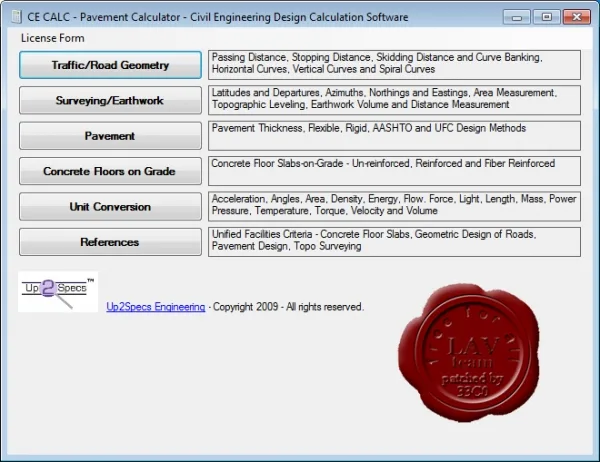This screenshot has width=600, height=462.
Task: Launch the Surveying/Earthwork module
Action: (x=110, y=100)
